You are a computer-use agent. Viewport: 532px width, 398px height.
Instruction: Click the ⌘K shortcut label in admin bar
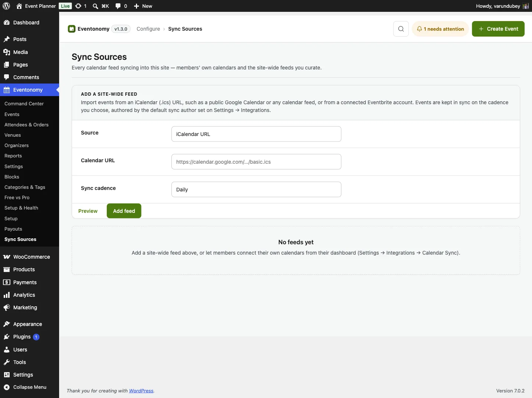[105, 6]
